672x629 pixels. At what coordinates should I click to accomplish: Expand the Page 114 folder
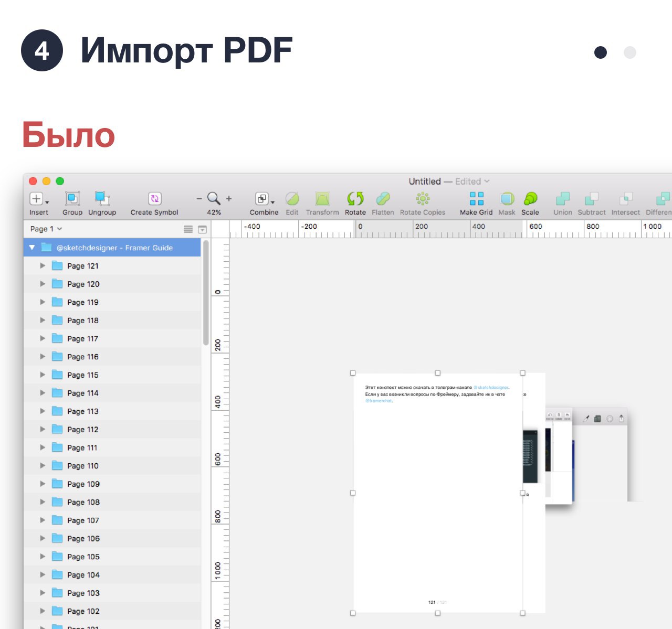(x=43, y=393)
